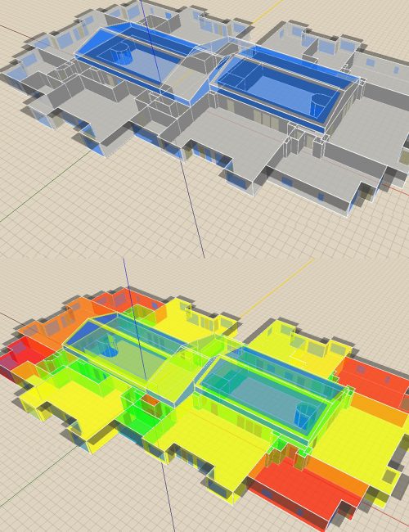Click the yellow axis line in the lower view
This screenshot has width=409, height=532.
[x=276, y=288]
